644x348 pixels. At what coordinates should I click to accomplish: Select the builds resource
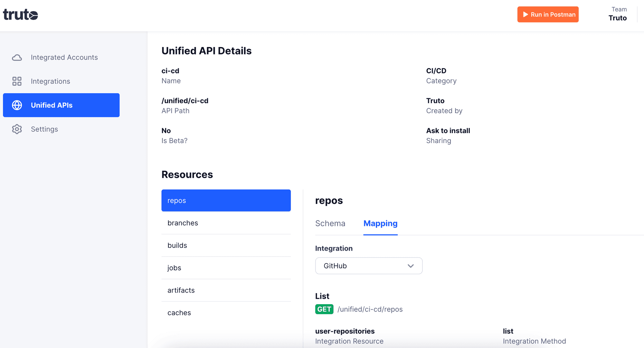point(226,245)
